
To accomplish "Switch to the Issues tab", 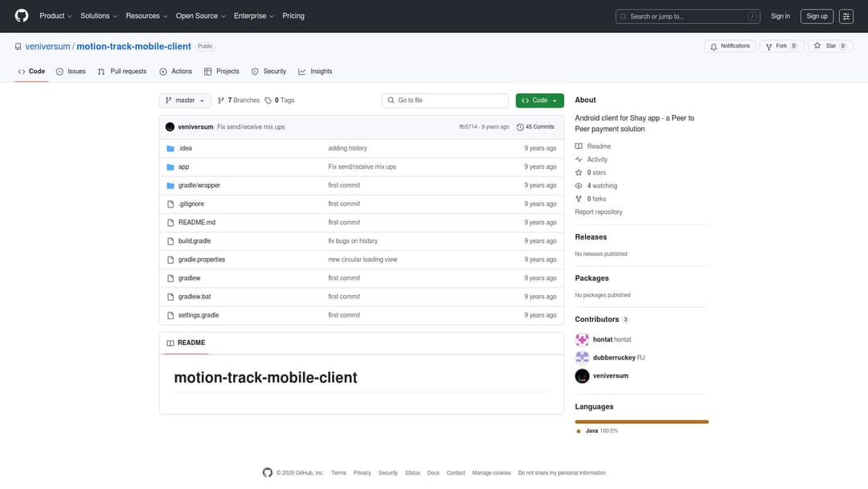I will (x=71, y=72).
